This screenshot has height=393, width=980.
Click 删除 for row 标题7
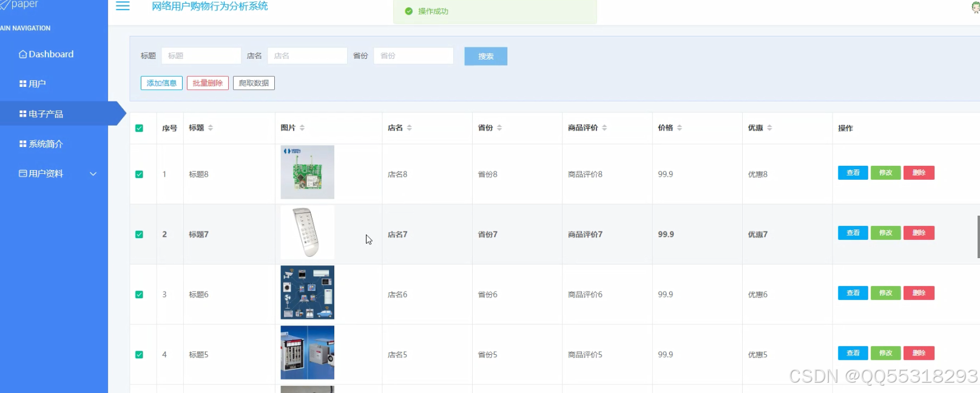pos(919,233)
